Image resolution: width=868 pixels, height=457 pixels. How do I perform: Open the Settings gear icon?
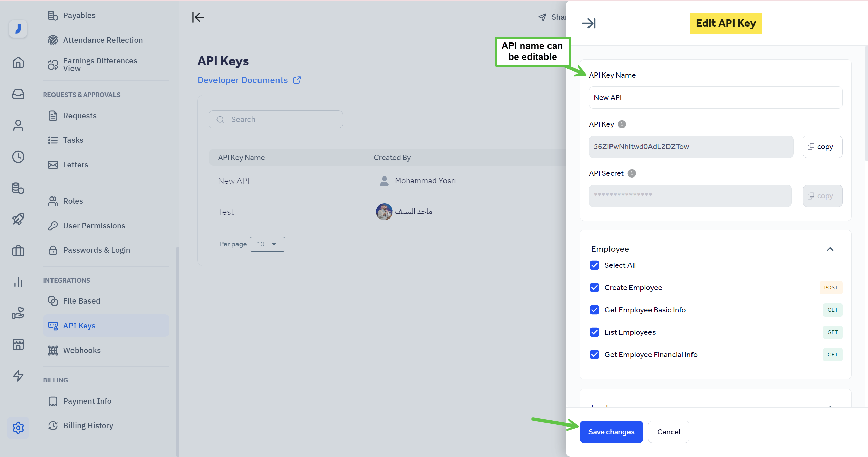18,428
